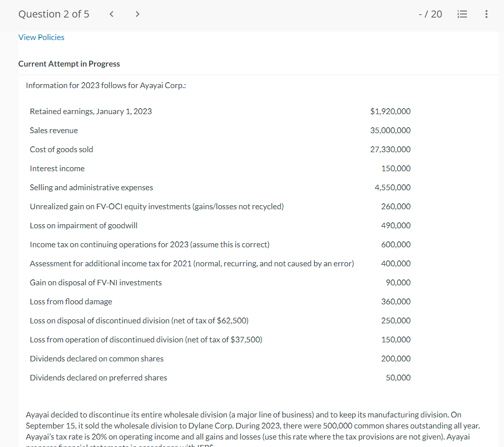Click the '- / 20' score indicator
Screen dimensions: 504x447
point(430,14)
